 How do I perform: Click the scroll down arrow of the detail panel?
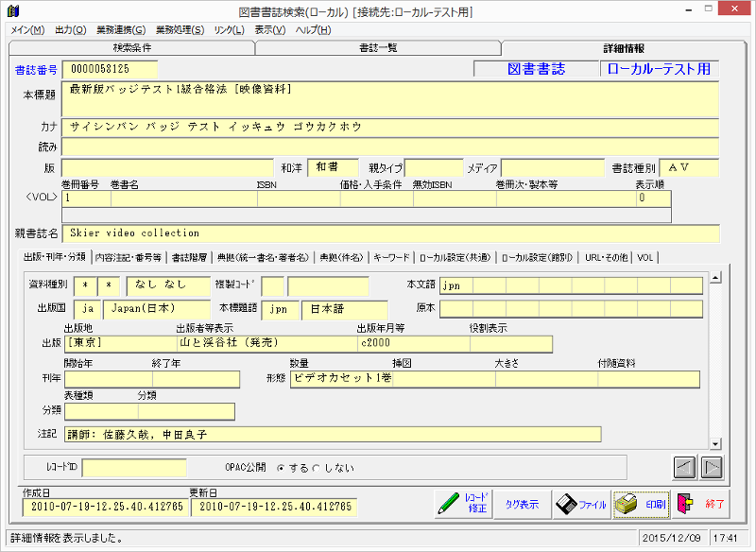click(x=715, y=443)
